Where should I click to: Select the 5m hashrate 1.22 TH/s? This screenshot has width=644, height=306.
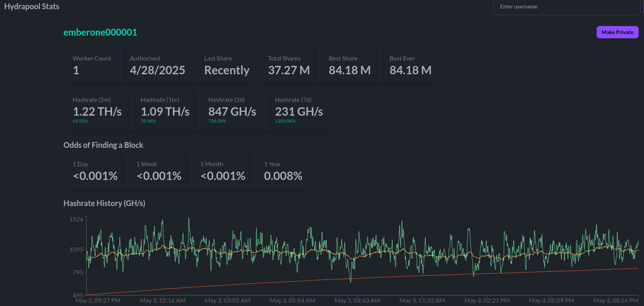97,111
